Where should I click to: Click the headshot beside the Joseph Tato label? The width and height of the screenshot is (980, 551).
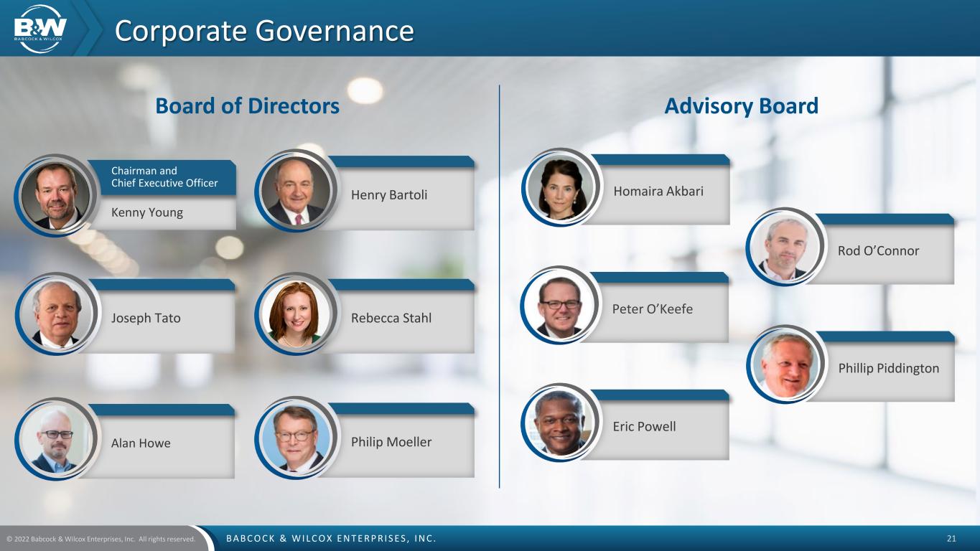tap(55, 314)
